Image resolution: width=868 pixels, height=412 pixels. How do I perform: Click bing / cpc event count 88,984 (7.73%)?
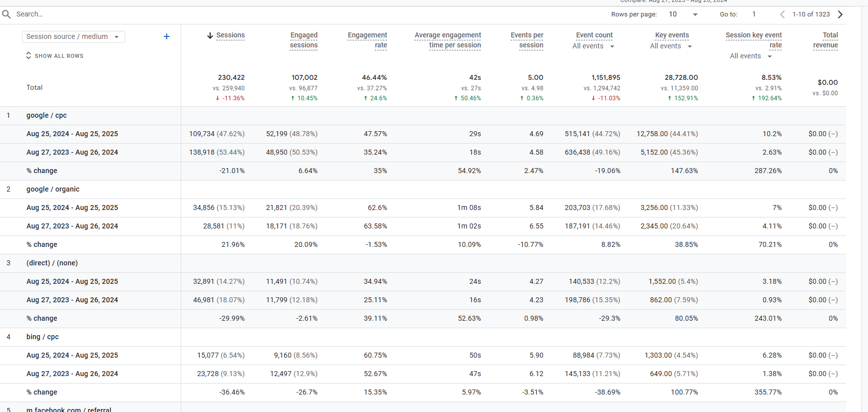(596, 356)
